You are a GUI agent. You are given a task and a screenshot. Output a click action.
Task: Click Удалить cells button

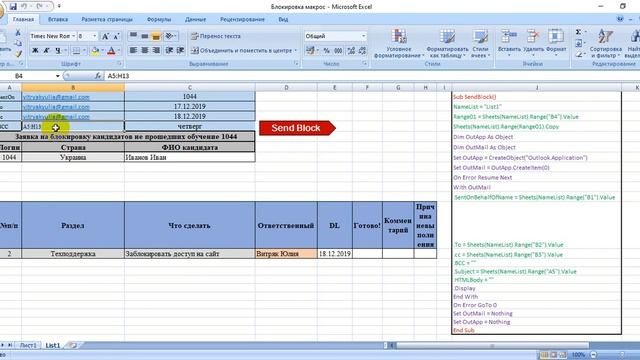(x=533, y=44)
